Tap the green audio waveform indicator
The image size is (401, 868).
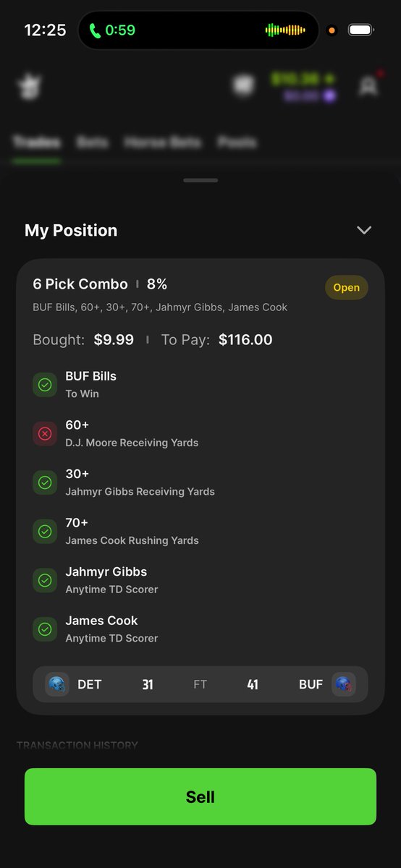(x=285, y=30)
